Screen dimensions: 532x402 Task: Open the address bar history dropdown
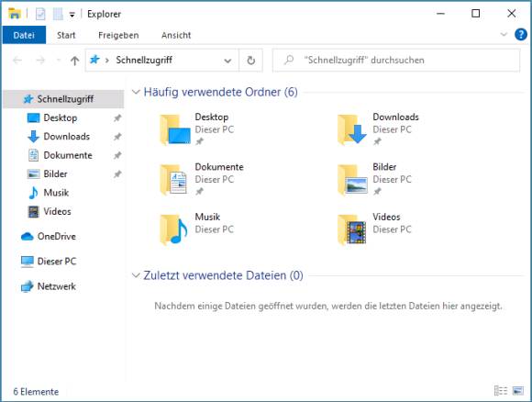tap(227, 61)
